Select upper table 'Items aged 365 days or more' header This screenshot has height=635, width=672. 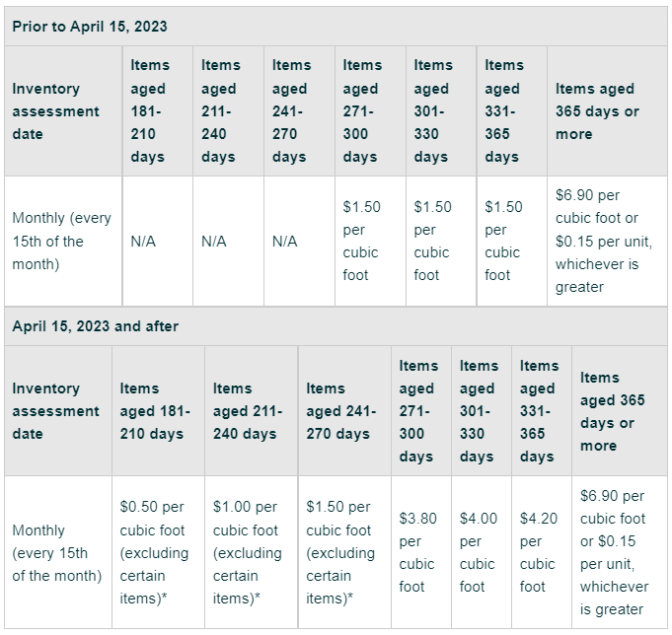point(607,111)
